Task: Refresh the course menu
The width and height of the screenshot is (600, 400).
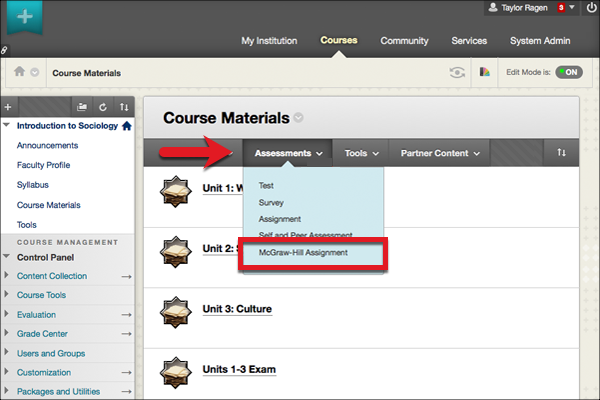Action: tap(103, 106)
